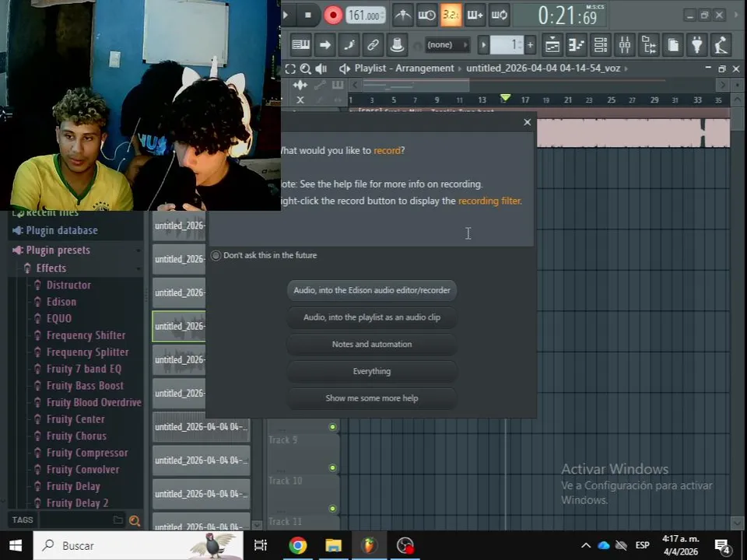747x560 pixels.
Task: Open Plugin database in browser
Action: 62,230
